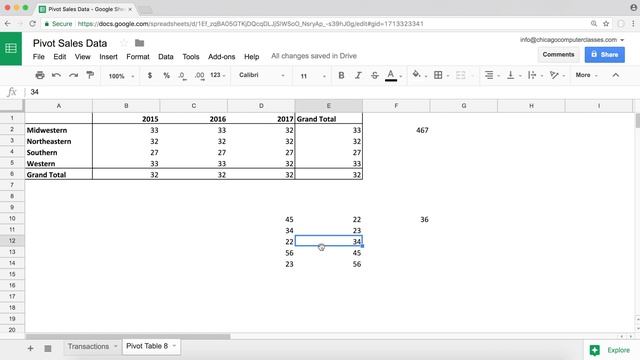Open the zoom 100% dropdown
Image resolution: width=640 pixels, height=360 pixels.
coord(121,76)
